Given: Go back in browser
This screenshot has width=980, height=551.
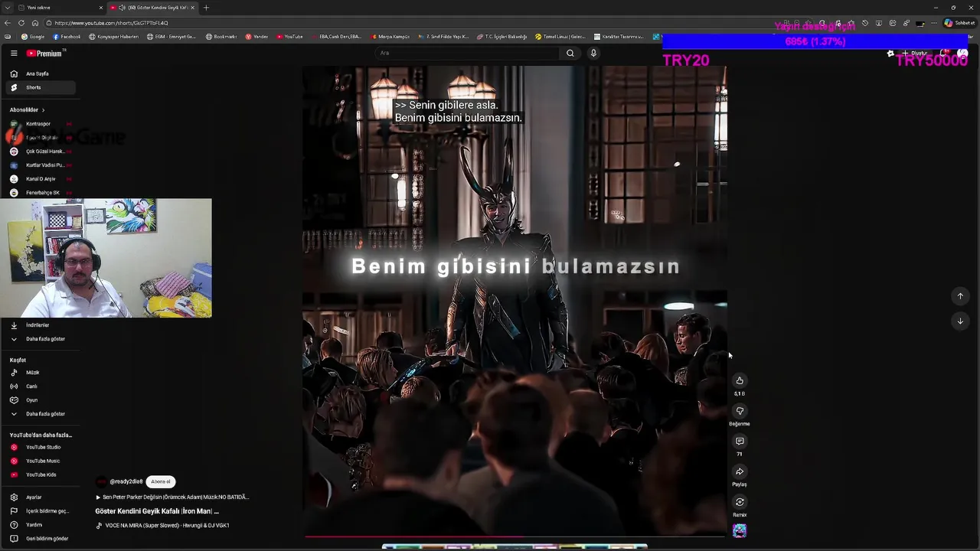Looking at the screenshot, I should [x=8, y=23].
